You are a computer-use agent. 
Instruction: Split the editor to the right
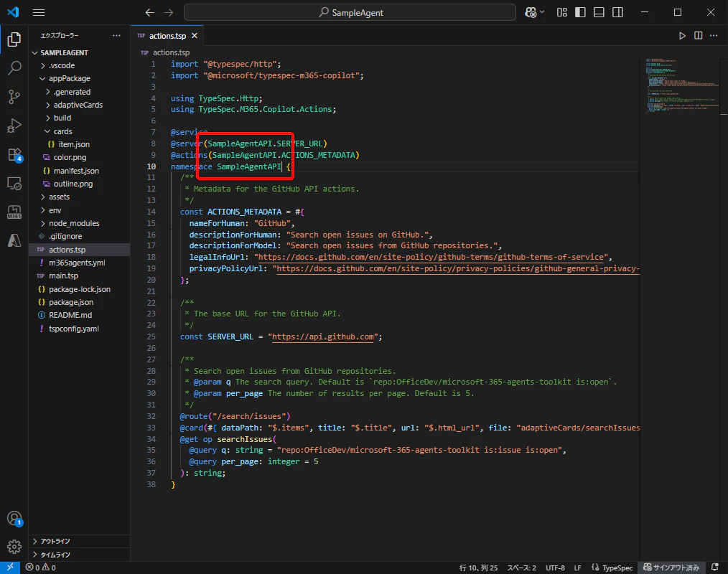click(698, 36)
